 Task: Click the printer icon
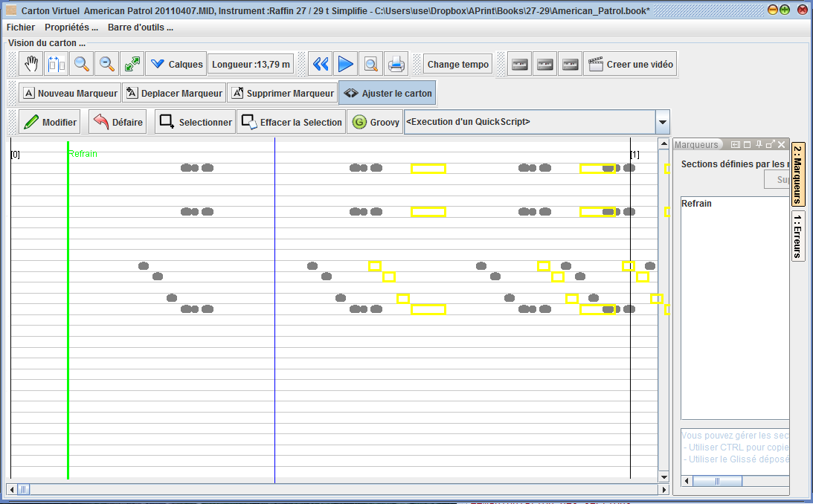pyautogui.click(x=396, y=65)
